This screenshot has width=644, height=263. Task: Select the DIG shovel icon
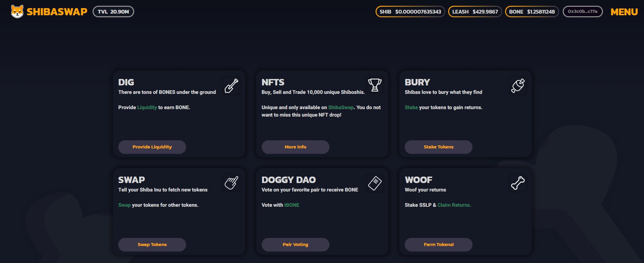[232, 86]
